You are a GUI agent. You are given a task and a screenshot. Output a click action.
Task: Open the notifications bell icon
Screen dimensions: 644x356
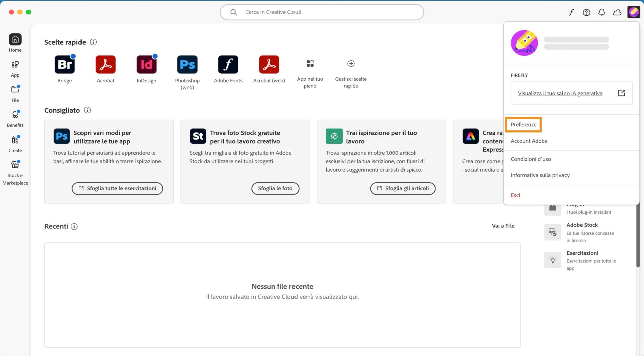[x=602, y=12]
